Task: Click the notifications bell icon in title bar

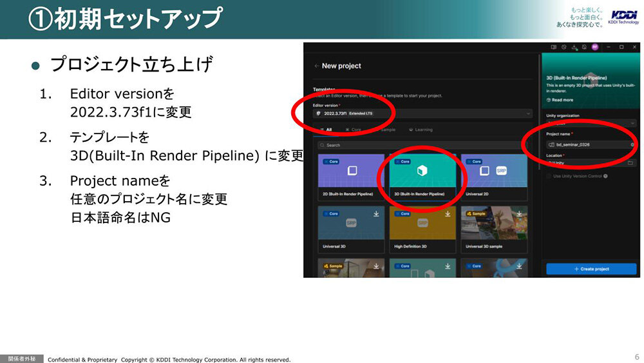Action: [x=584, y=47]
